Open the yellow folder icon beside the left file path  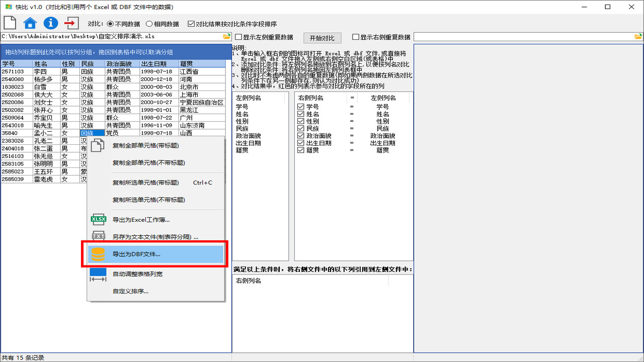(226, 36)
